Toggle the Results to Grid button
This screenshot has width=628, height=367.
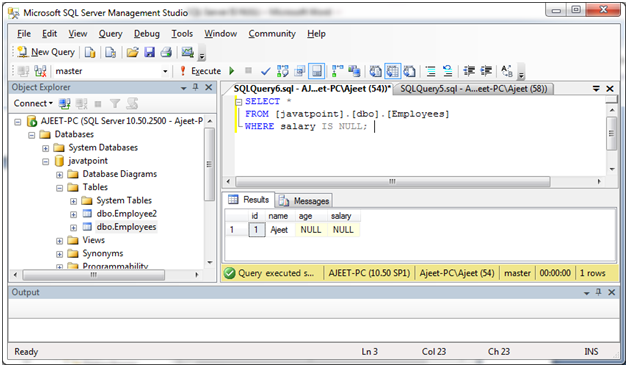click(392, 71)
